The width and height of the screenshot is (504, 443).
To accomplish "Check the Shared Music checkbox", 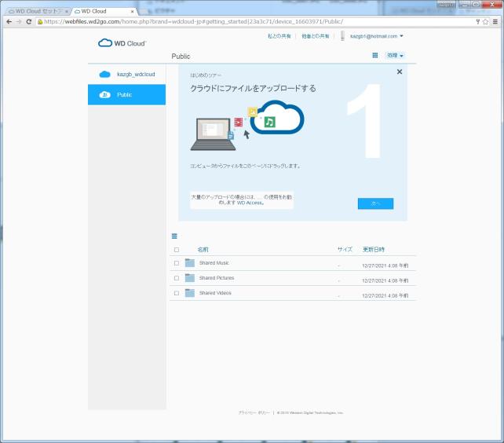I will (x=177, y=263).
